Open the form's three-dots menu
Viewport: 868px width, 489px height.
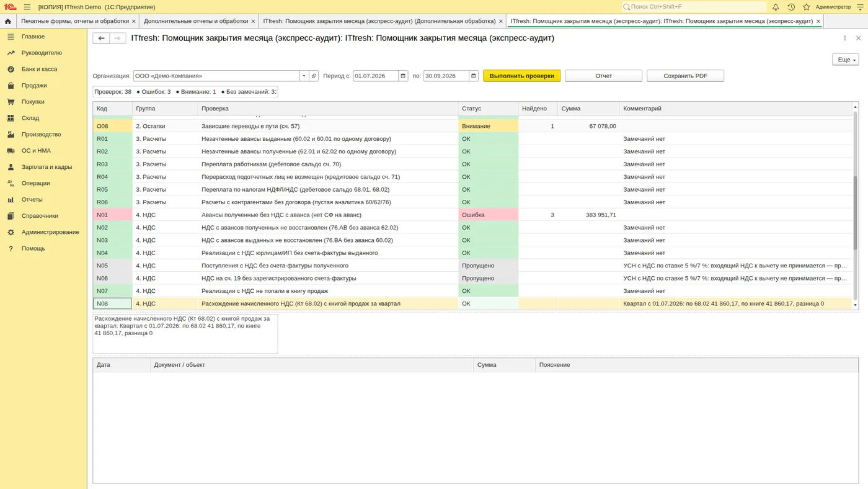click(x=844, y=38)
